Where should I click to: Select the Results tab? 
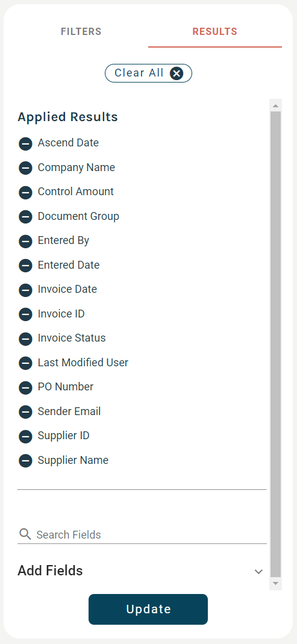coord(215,31)
